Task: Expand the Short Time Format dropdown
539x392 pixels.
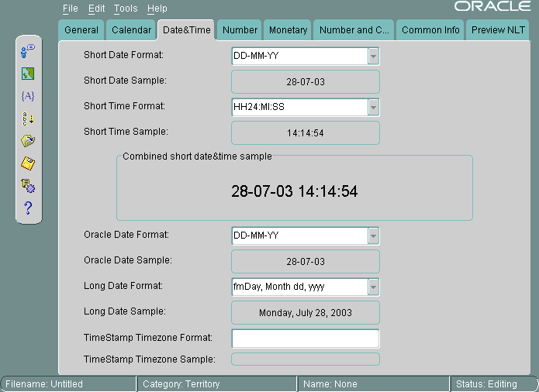Action: [x=373, y=107]
